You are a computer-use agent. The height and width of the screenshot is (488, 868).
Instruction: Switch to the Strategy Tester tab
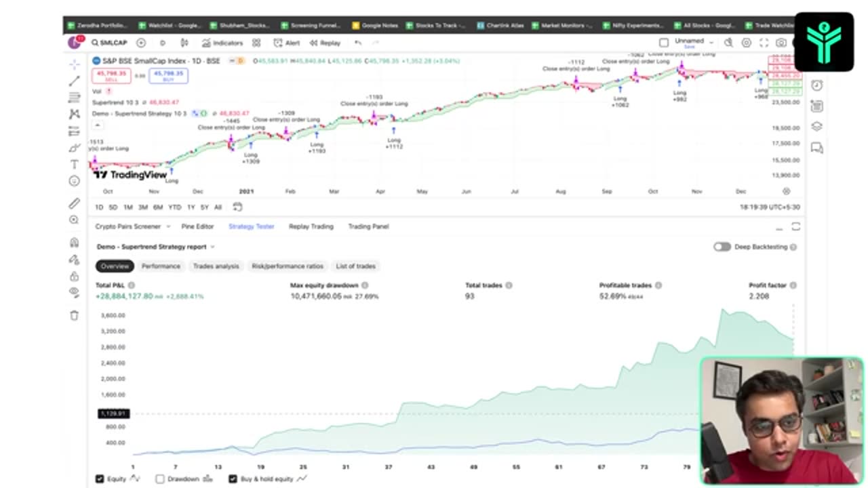(x=251, y=226)
